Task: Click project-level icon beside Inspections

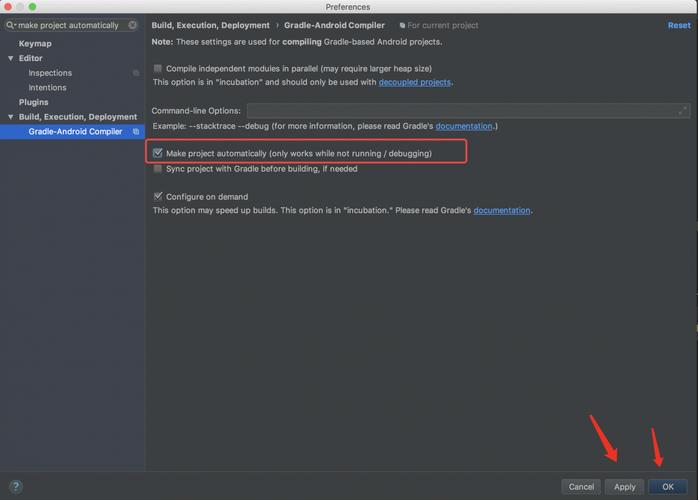Action: pos(136,73)
